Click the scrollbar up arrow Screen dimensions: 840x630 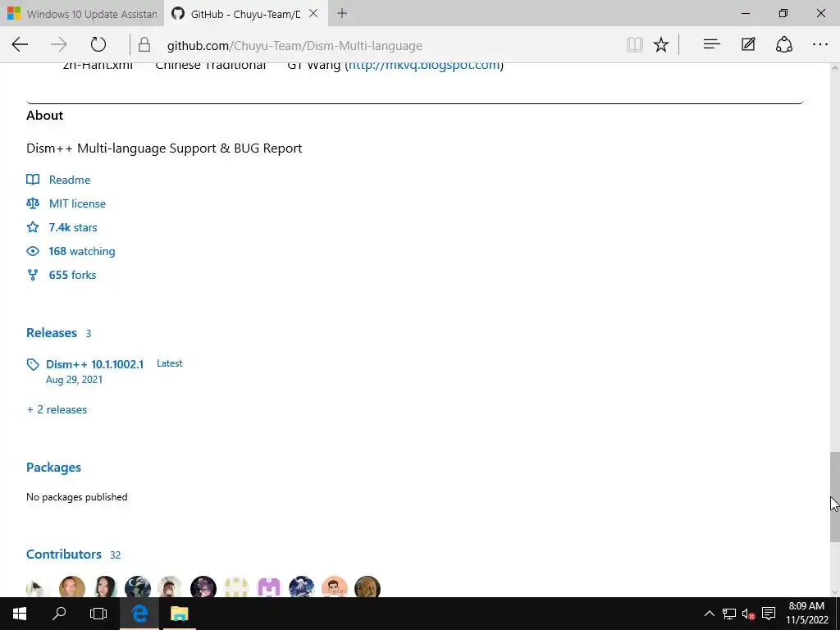(834, 69)
